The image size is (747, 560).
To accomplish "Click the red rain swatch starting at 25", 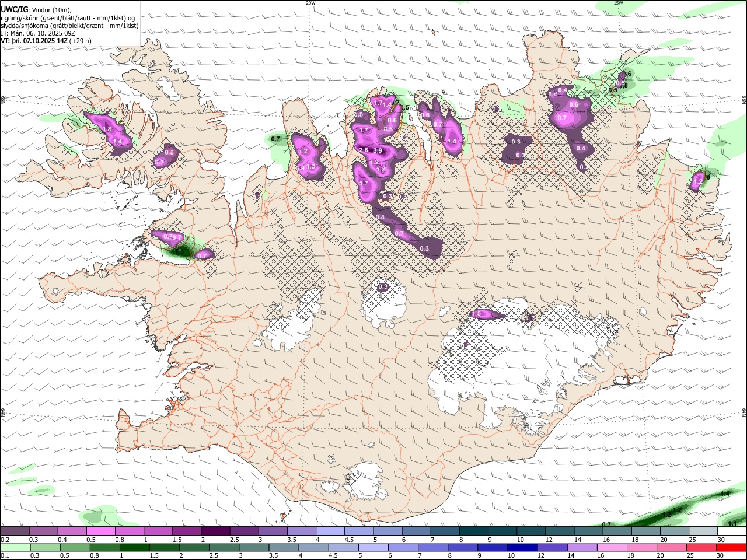I will 702,547.
